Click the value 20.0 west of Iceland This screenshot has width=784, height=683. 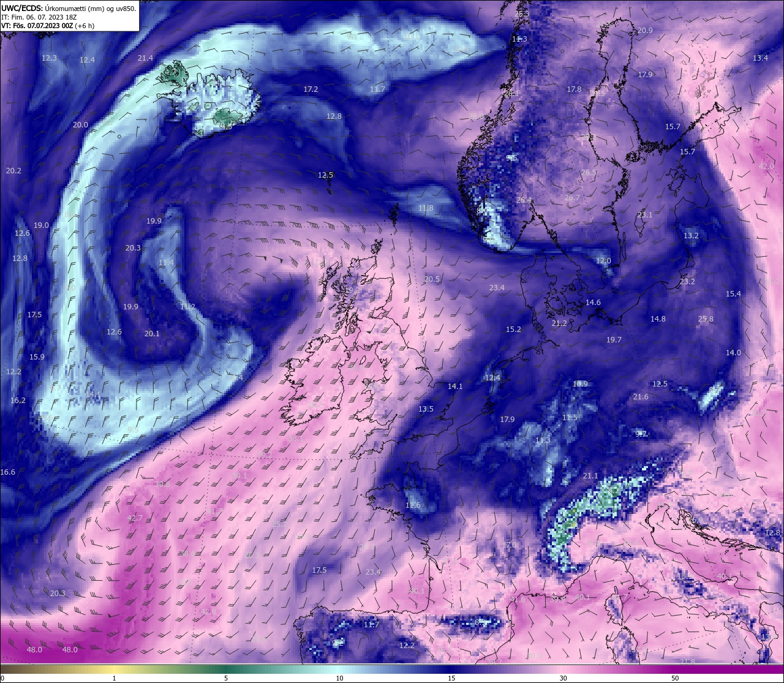(x=80, y=125)
